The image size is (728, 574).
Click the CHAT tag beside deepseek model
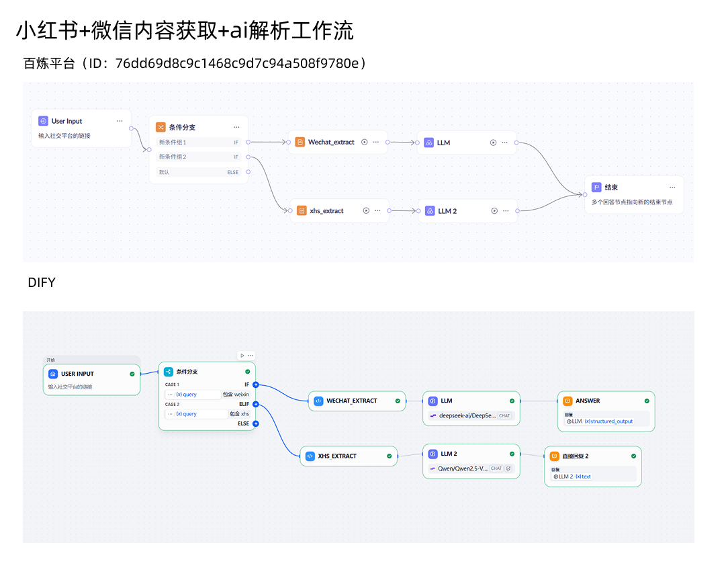(504, 415)
